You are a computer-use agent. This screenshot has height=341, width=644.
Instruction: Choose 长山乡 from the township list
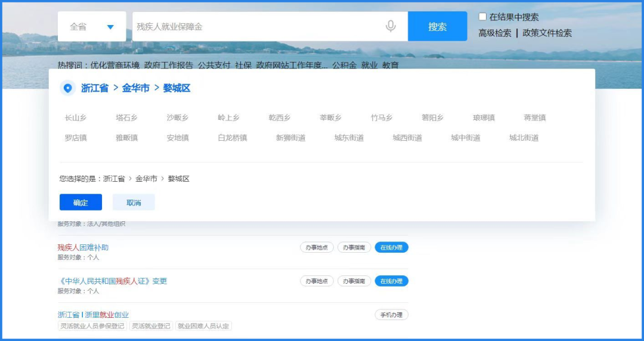point(76,117)
